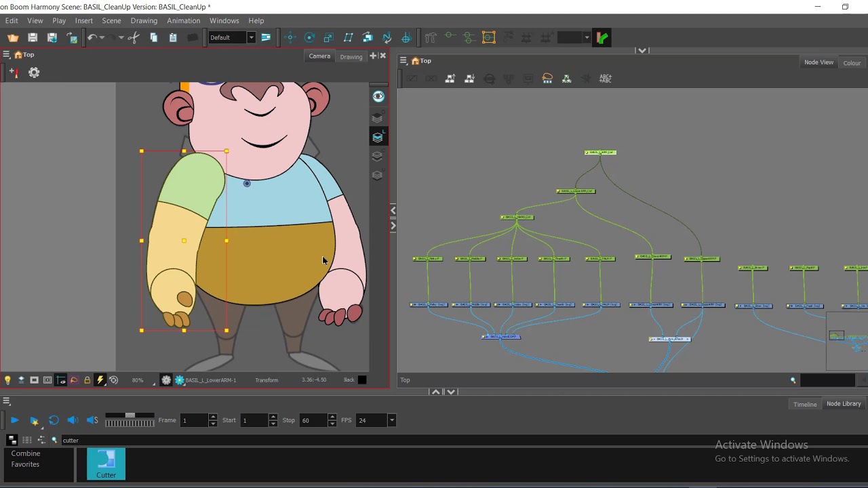Open playback panel hamburger menu

coord(5,401)
